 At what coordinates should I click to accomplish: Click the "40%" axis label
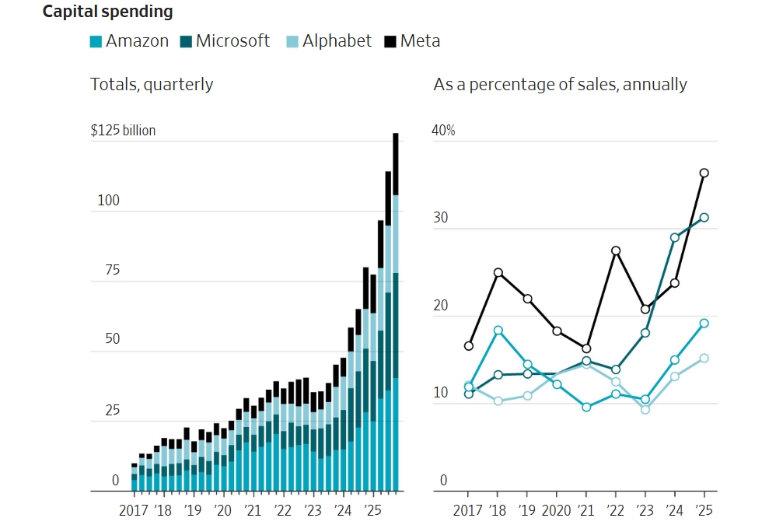click(443, 130)
